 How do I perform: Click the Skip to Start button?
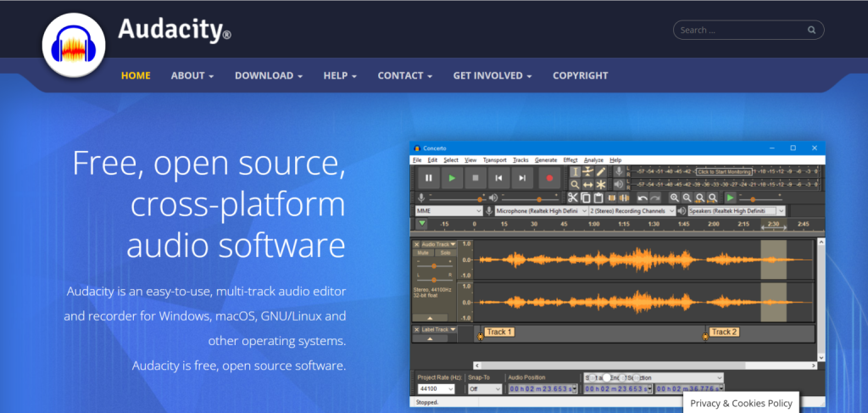click(500, 178)
